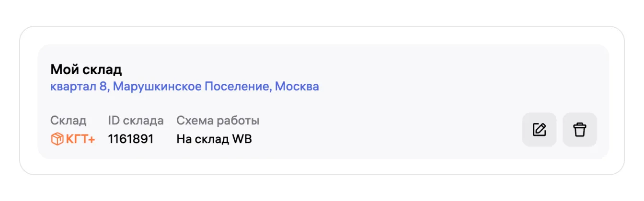
Task: Click the "Схема работы" label
Action: [218, 121]
